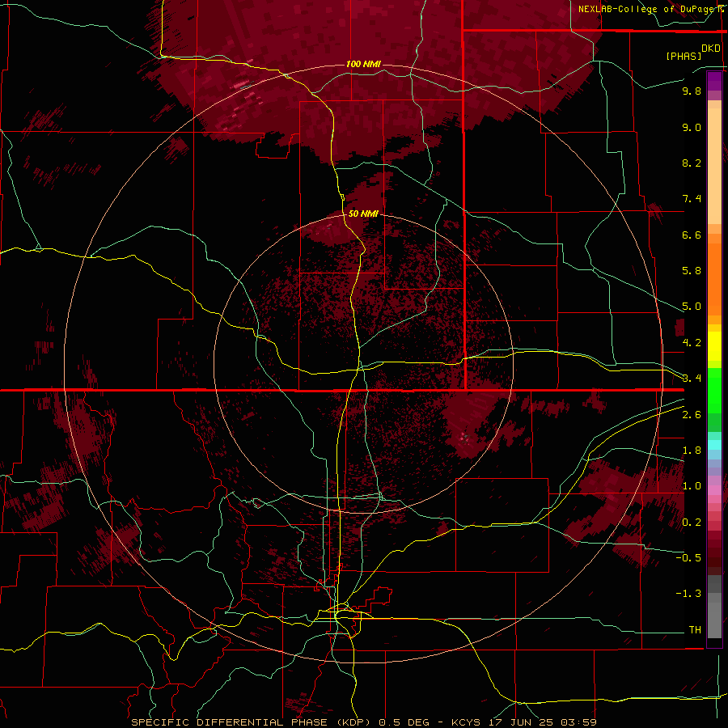Screen dimensions: 728x728
Task: Click the SPECIFIC DIFFERENTIAL PHASE (KDP) caption
Action: (x=251, y=722)
